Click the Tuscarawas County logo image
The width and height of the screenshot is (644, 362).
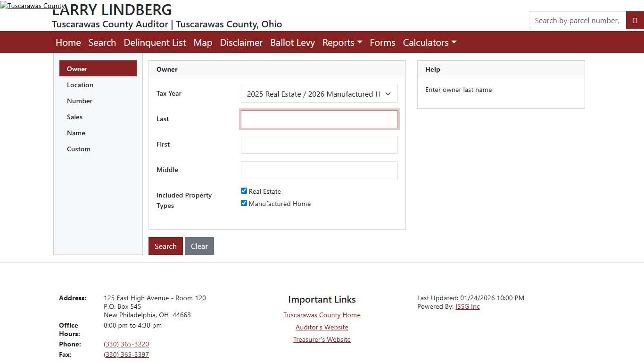point(33,6)
